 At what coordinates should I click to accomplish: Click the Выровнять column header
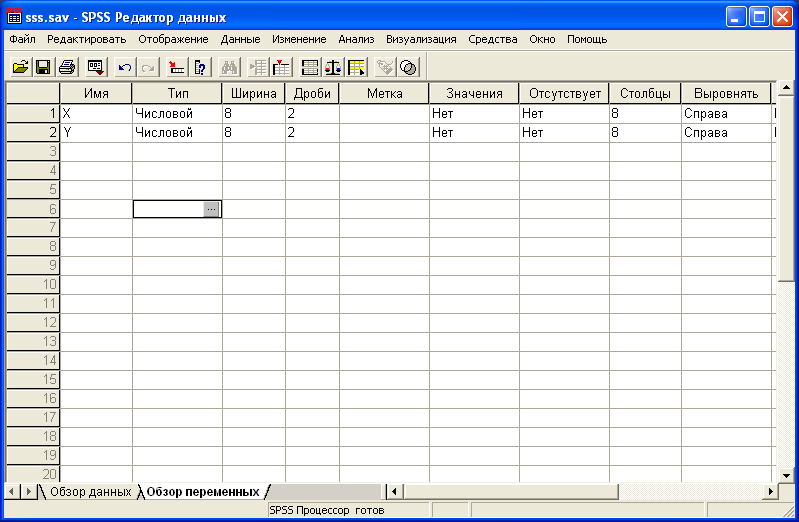(x=726, y=93)
